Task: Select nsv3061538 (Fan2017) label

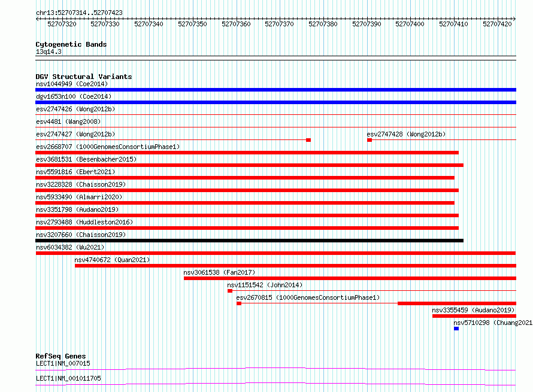Action: tap(219, 272)
